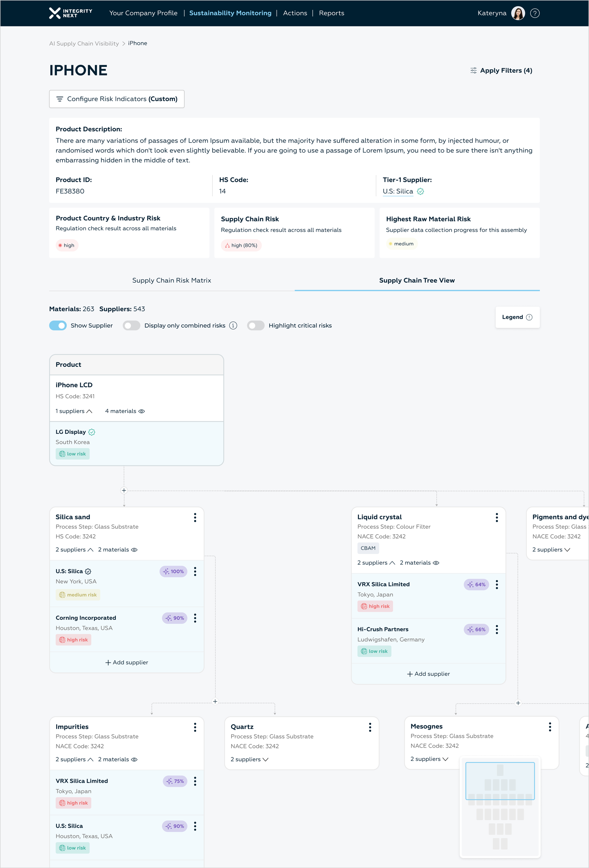Click the AI confidence 66% badge
589x868 pixels.
pos(476,629)
